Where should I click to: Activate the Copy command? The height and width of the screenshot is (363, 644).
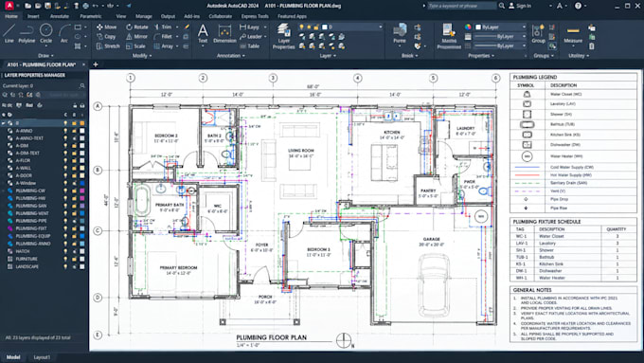pyautogui.click(x=106, y=37)
